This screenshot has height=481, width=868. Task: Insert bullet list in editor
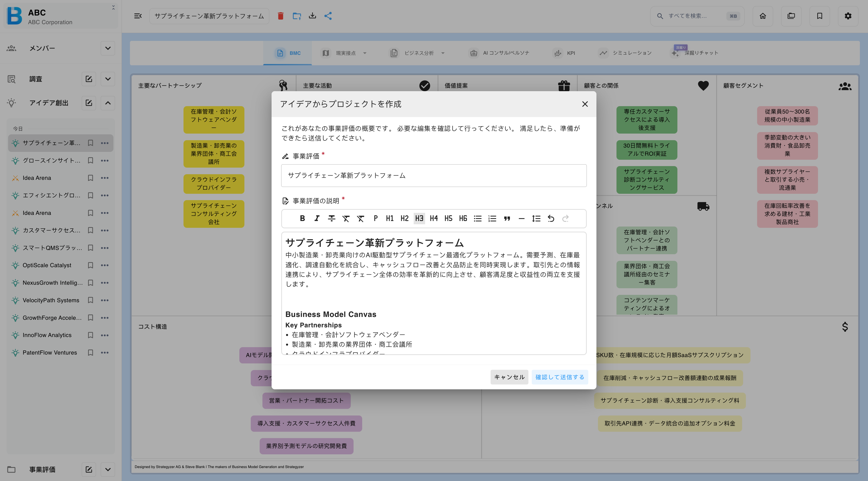(477, 218)
